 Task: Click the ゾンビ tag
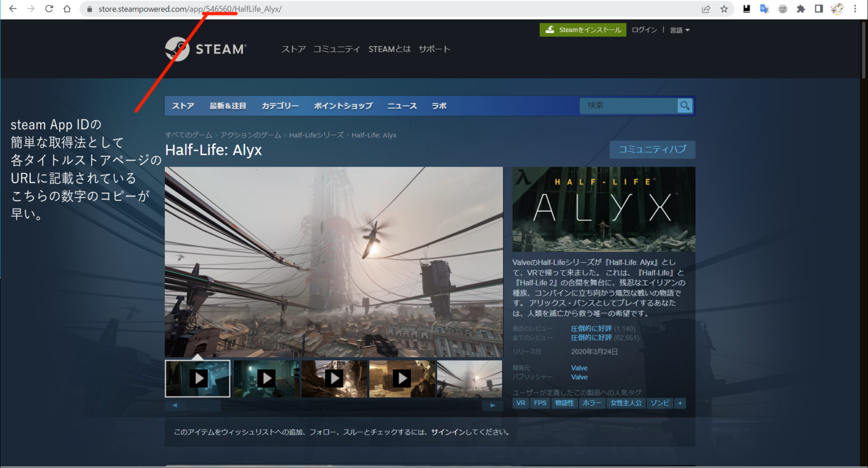pos(660,403)
